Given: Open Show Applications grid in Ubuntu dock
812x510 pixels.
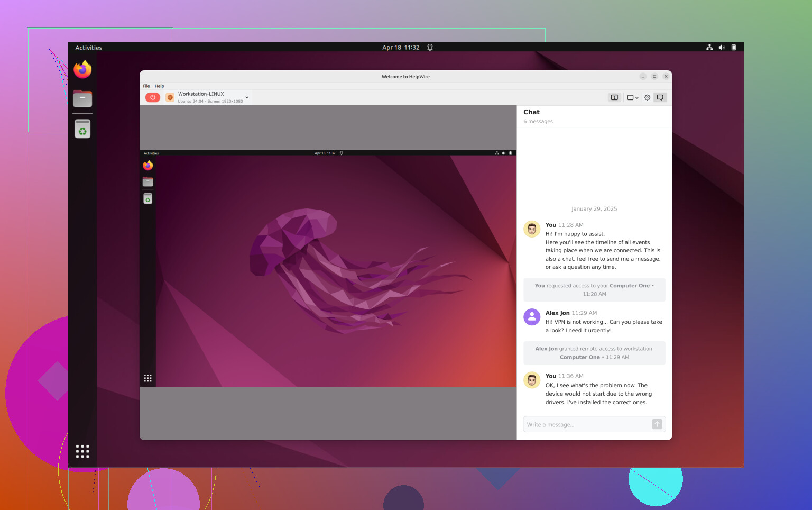Looking at the screenshot, I should pos(82,451).
